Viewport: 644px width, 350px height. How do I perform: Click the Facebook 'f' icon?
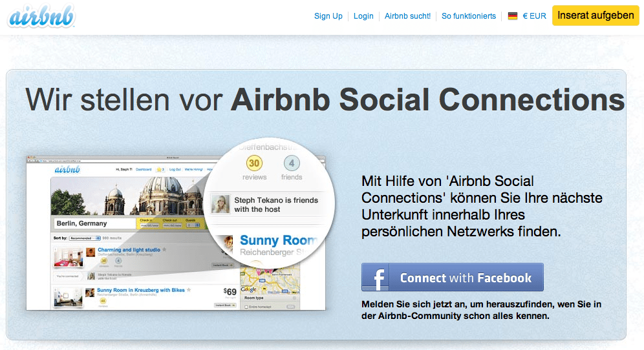click(376, 278)
